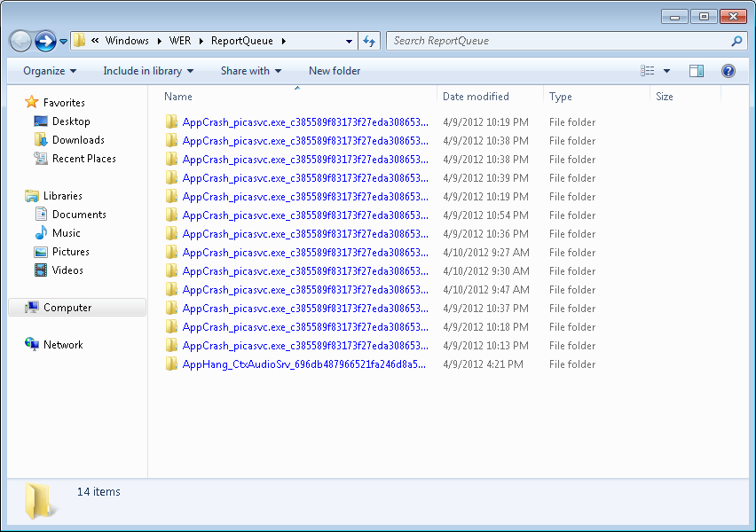756x532 pixels.
Task: Click the Recent Places icon in the sidebar
Action: coord(41,159)
